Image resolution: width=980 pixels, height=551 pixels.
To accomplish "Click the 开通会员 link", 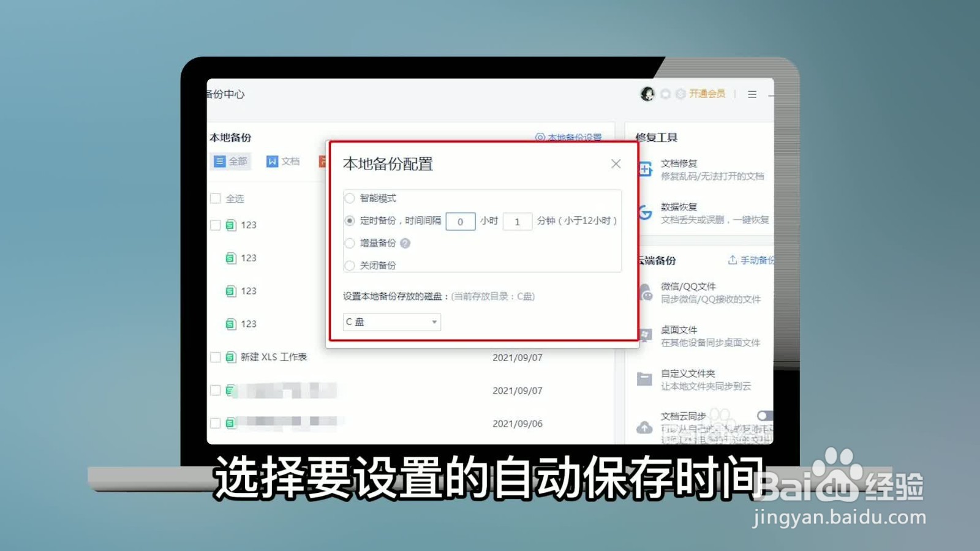I will pyautogui.click(x=707, y=94).
